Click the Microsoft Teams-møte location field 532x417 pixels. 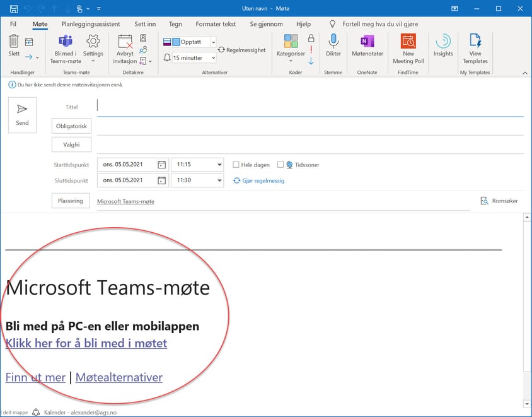(283, 201)
